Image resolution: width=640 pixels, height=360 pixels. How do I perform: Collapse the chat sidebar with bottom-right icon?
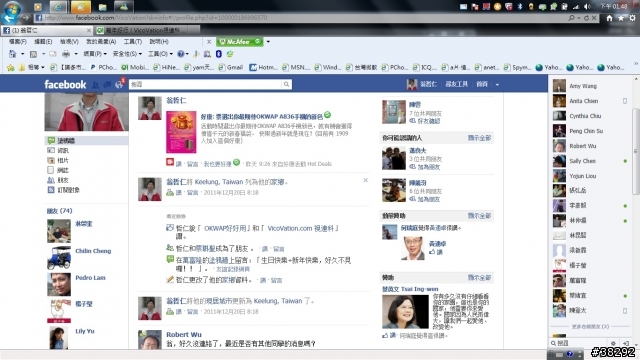(x=626, y=343)
